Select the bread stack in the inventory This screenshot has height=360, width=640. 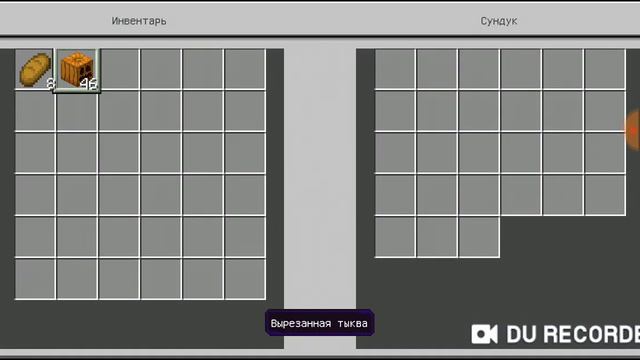pyautogui.click(x=35, y=69)
